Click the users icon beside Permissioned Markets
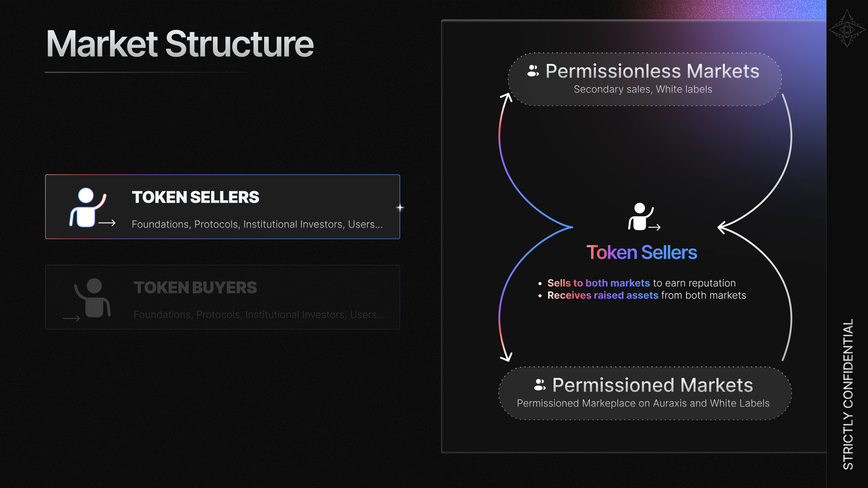Image resolution: width=868 pixels, height=488 pixels. pos(539,385)
